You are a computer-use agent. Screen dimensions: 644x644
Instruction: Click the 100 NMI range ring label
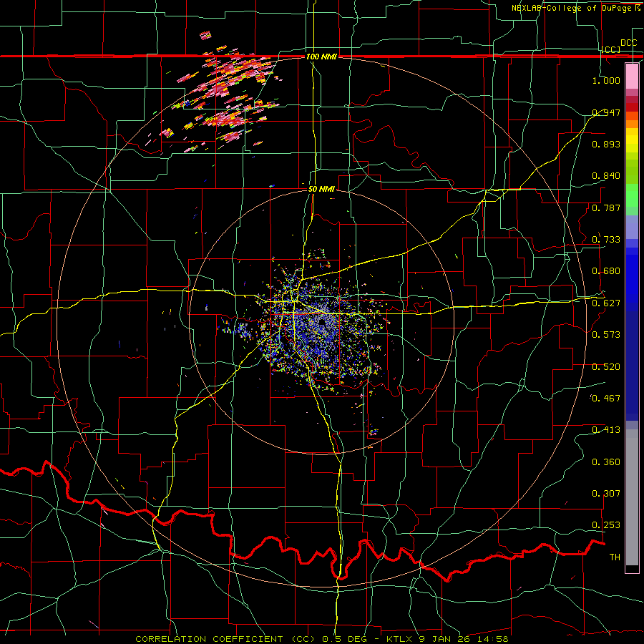[x=321, y=57]
